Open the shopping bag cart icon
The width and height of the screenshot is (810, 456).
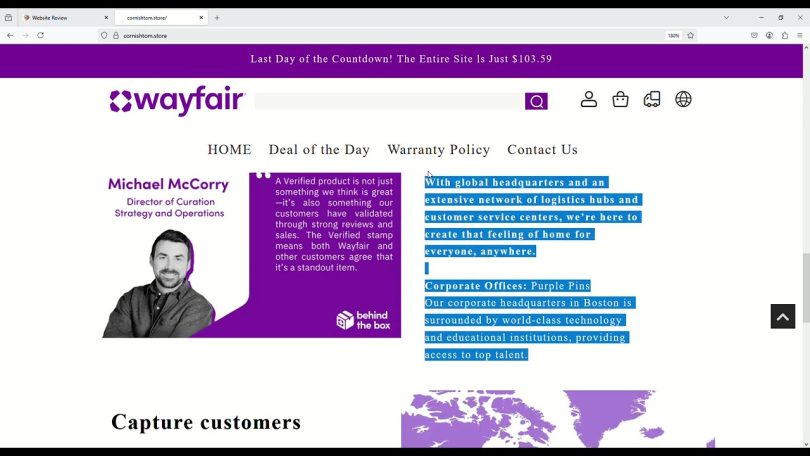[x=620, y=99]
